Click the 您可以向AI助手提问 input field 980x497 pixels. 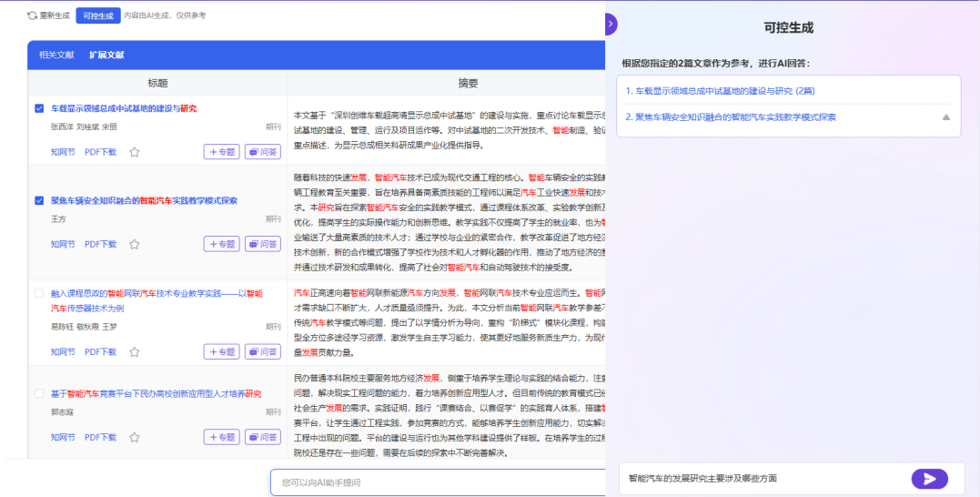pyautogui.click(x=437, y=482)
